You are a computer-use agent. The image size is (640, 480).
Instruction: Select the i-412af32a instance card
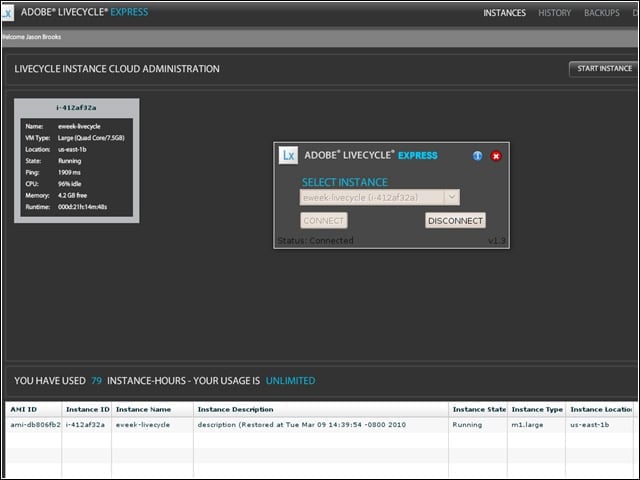(x=77, y=160)
